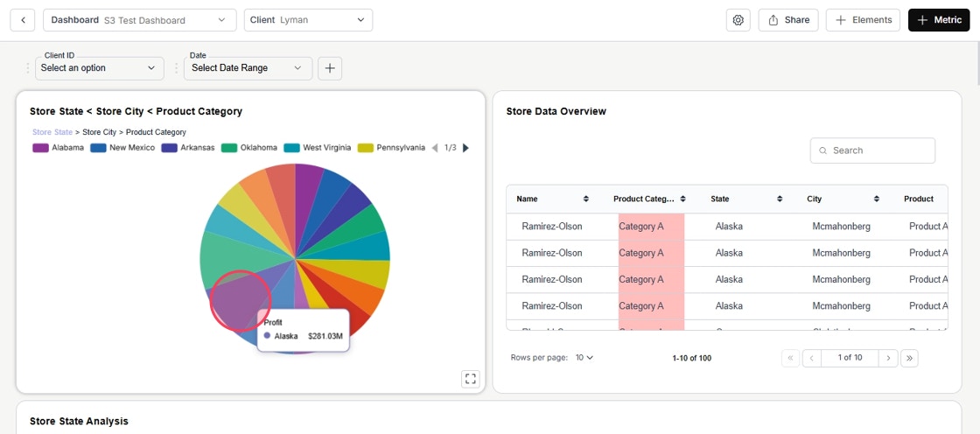Click the Store State breadcrumb link
The width and height of the screenshot is (980, 434).
point(52,133)
